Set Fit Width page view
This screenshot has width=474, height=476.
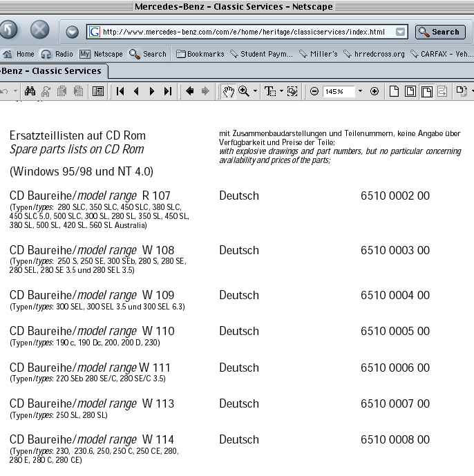tap(426, 91)
